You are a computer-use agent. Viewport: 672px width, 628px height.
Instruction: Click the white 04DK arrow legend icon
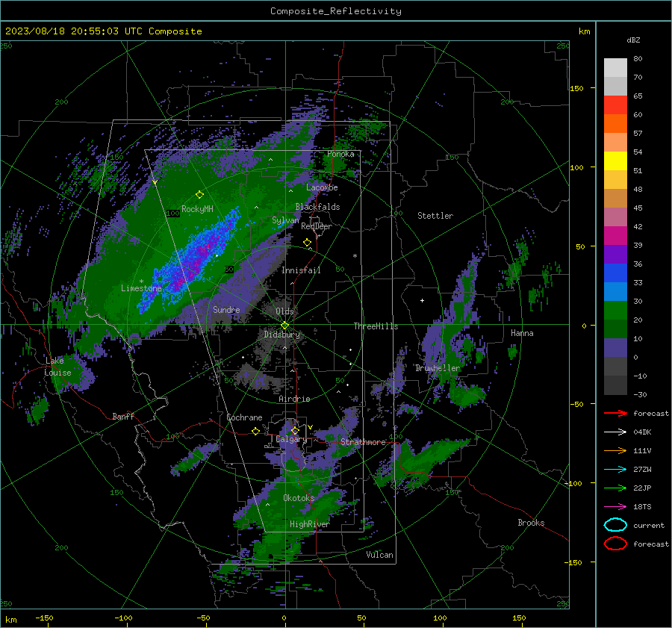pos(615,432)
